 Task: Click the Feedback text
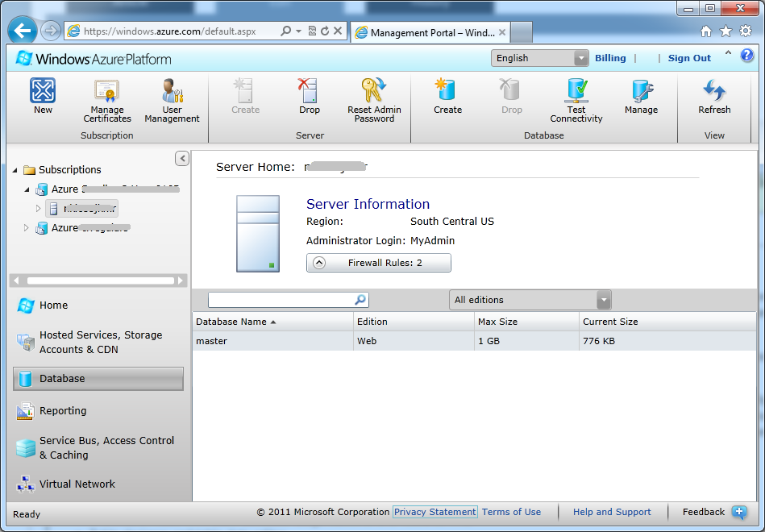[x=704, y=512]
